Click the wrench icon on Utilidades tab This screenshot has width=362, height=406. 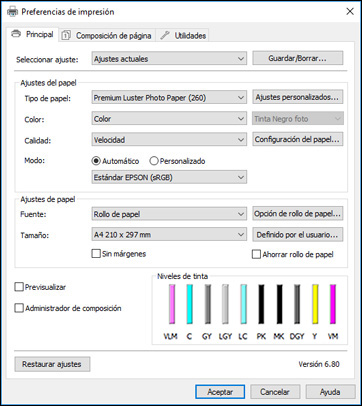165,35
